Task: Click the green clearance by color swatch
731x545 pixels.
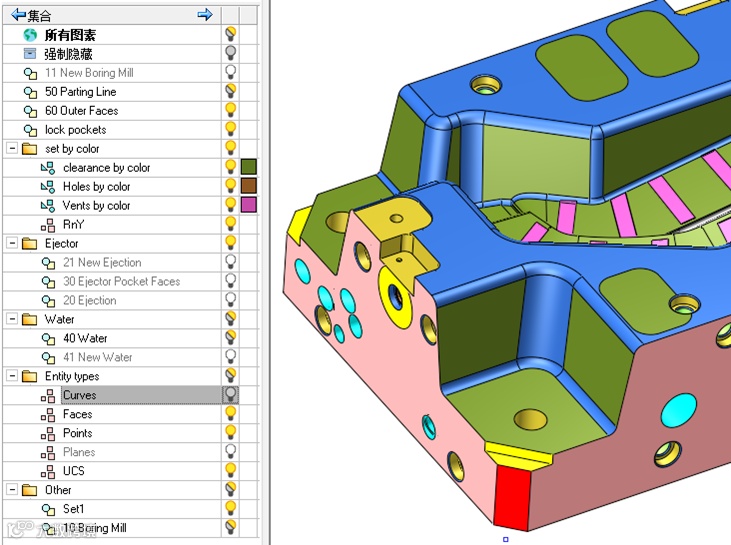Action: pos(249,167)
